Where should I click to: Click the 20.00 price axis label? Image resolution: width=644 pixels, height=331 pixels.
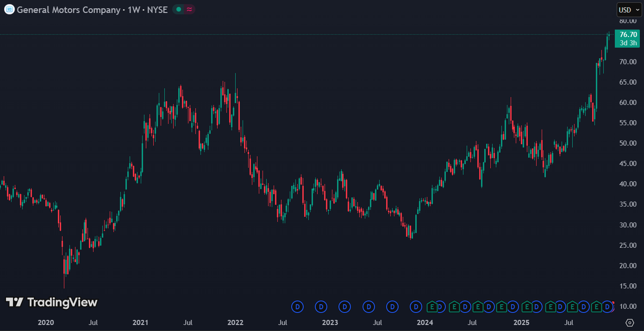pos(628,265)
